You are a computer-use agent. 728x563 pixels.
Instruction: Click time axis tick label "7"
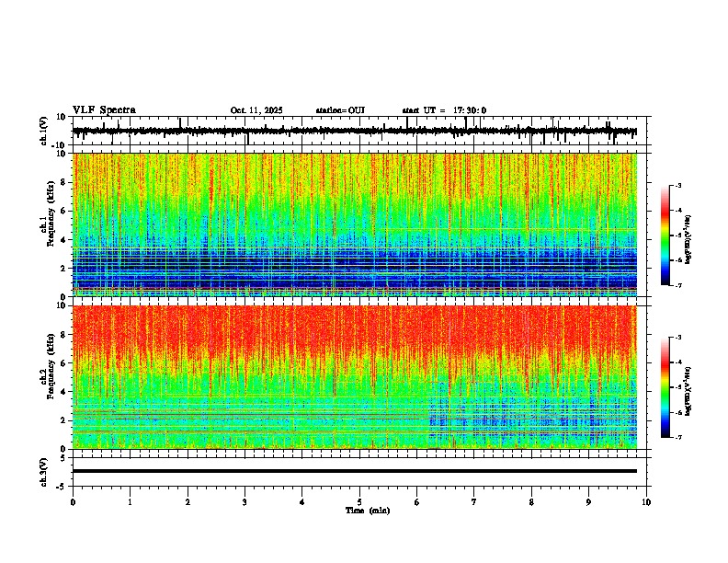pos(474,502)
